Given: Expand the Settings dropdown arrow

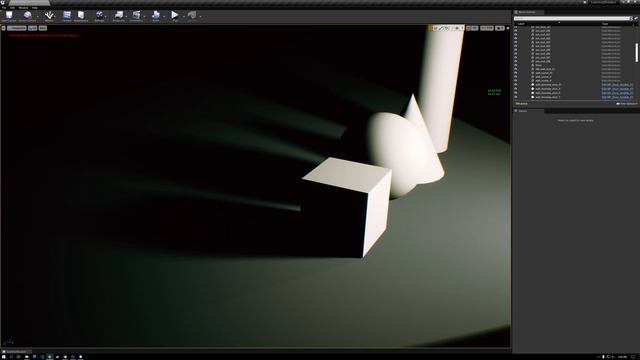Looking at the screenshot, I should [x=107, y=16].
